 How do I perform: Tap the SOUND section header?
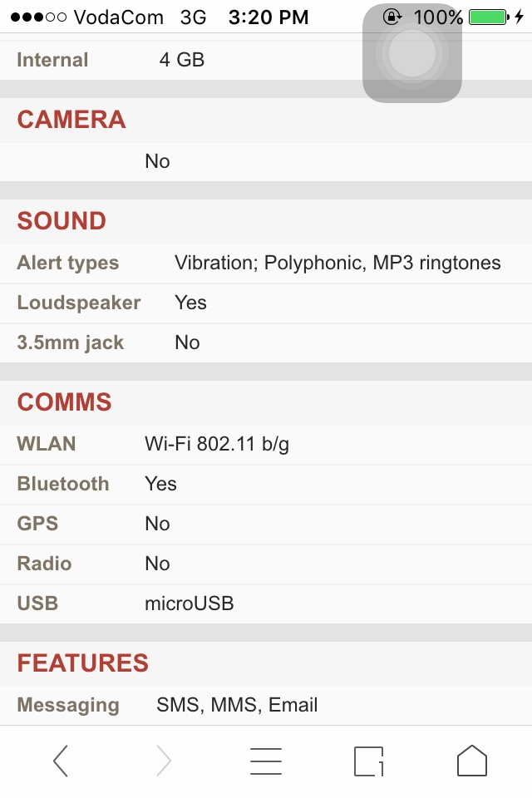pos(62,221)
